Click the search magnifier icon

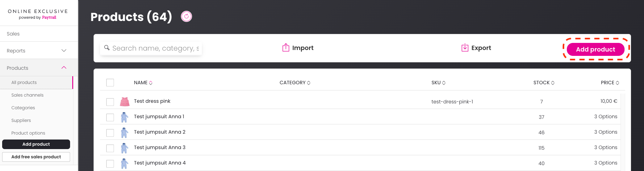107,48
